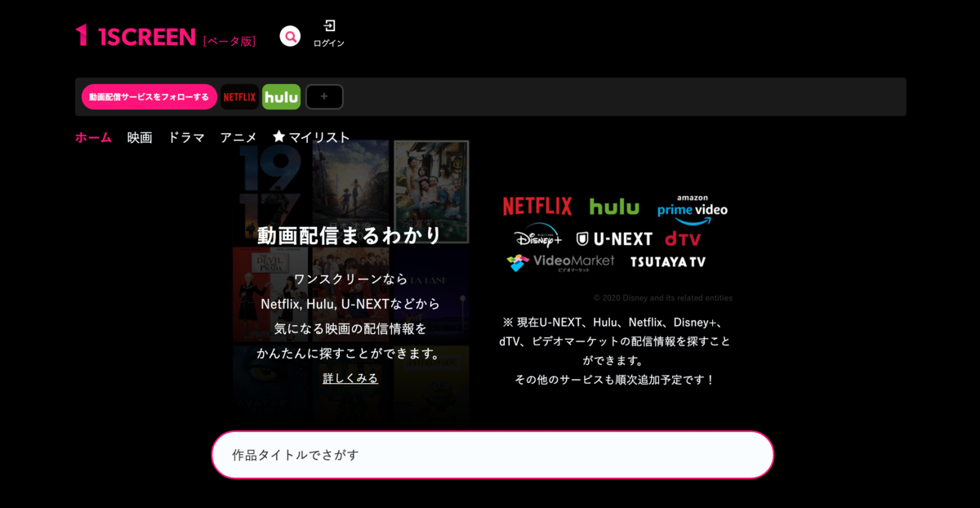Viewport: 980px width, 508px height.
Task: Click the Disney+ logo
Action: click(x=538, y=236)
